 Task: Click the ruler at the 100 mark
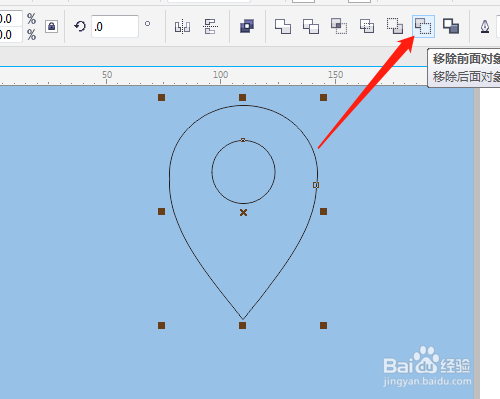220,75
